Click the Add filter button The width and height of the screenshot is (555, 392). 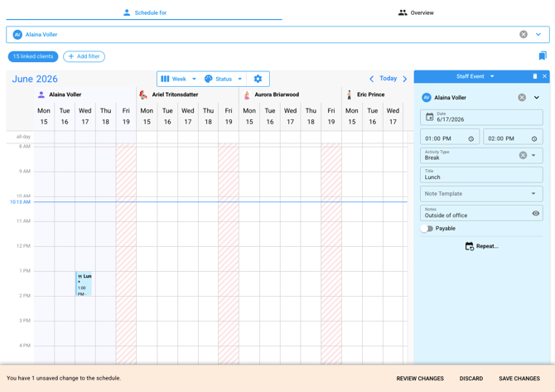tap(84, 56)
